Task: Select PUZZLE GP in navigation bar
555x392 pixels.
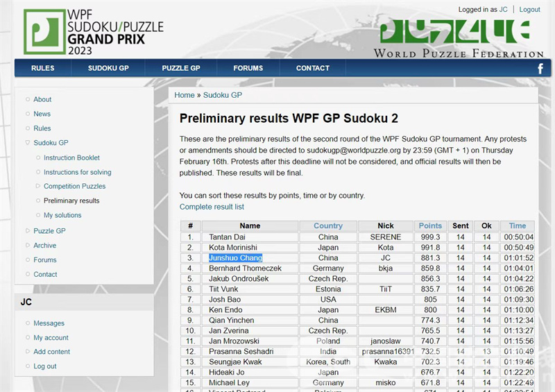Action: tap(180, 68)
